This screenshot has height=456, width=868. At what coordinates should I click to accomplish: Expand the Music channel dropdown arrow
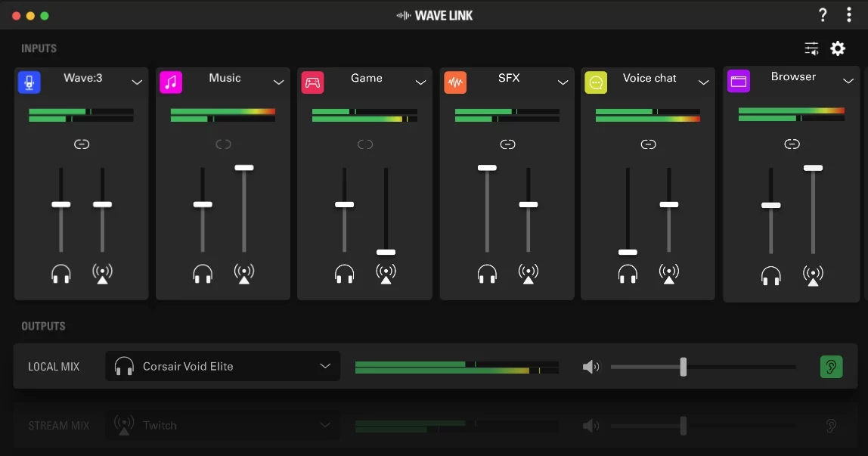point(278,82)
